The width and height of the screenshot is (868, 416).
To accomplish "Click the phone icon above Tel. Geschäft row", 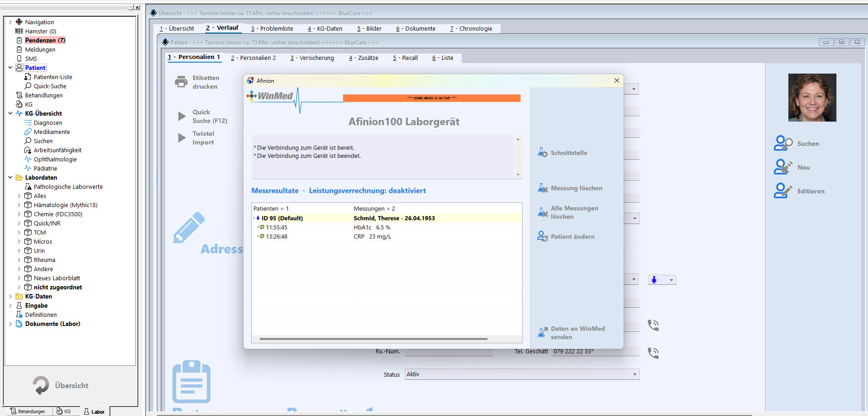I will tap(653, 325).
